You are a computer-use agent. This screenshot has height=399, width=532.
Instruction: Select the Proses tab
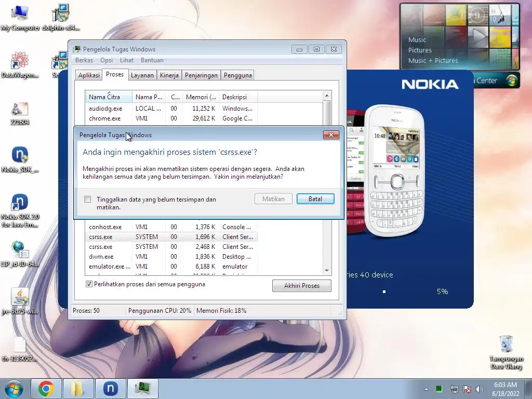[115, 74]
